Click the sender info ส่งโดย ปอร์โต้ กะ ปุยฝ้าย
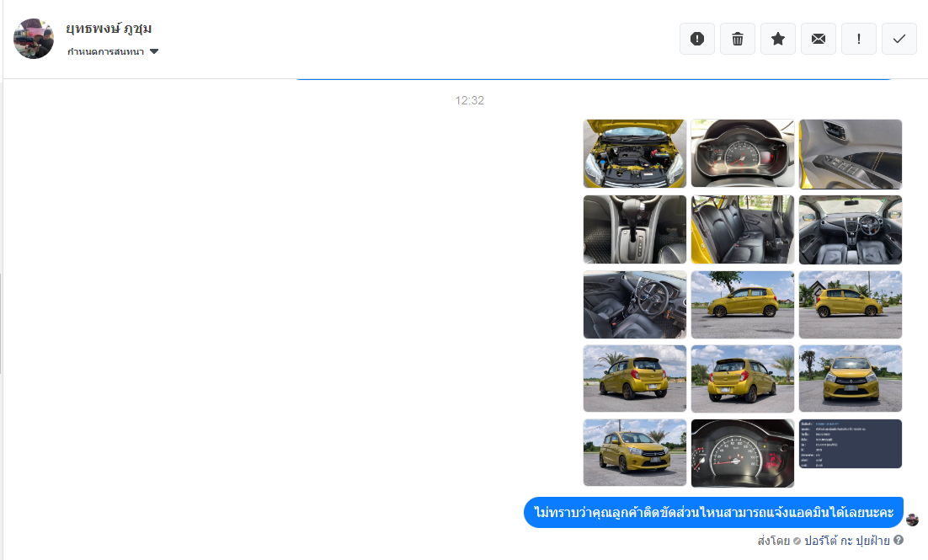Screen dimensions: 928x560 point(824,541)
